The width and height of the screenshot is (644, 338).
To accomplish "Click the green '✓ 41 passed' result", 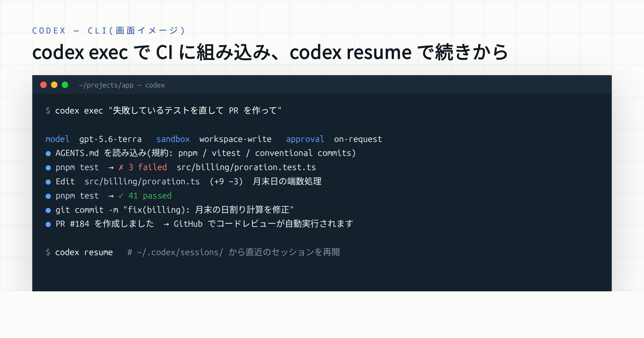I will point(145,196).
